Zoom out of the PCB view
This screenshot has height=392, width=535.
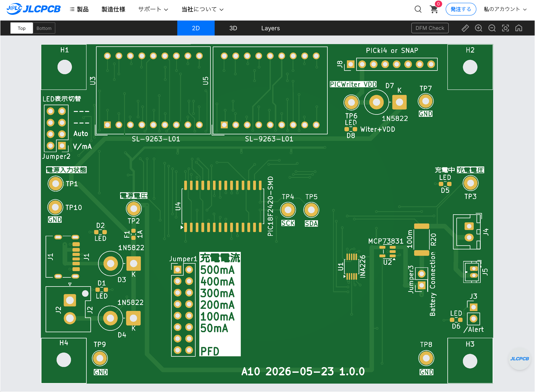click(492, 28)
